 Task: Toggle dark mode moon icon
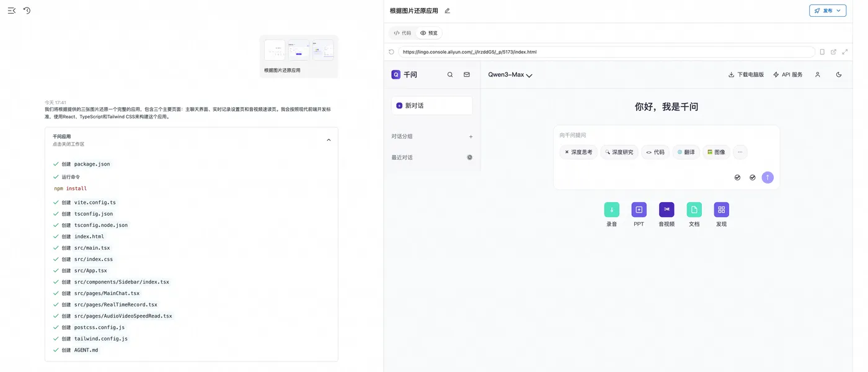point(839,74)
